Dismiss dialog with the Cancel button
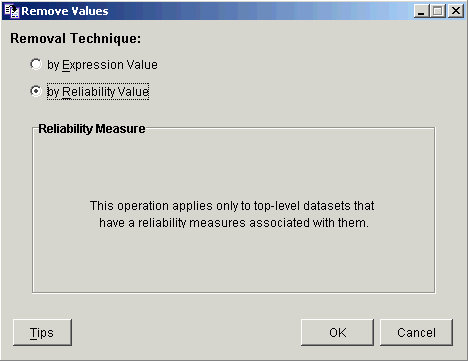Screen dimensions: 468x361 416,332
